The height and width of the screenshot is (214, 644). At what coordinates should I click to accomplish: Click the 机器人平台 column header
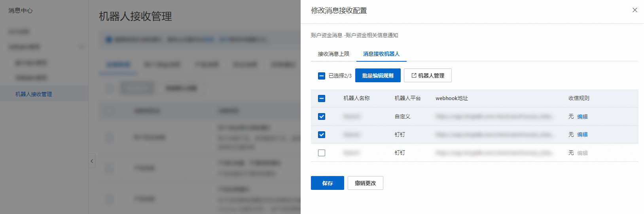pyautogui.click(x=408, y=98)
